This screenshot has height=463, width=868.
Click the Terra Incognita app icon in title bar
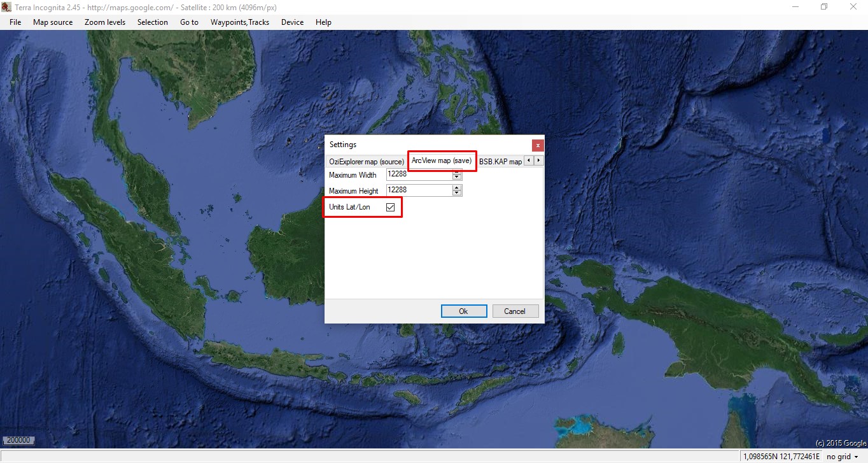[x=6, y=7]
